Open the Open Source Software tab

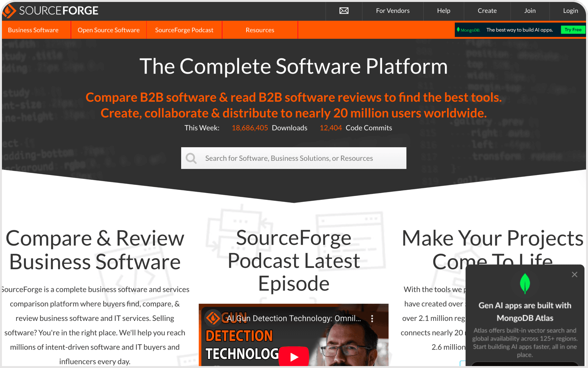[109, 30]
